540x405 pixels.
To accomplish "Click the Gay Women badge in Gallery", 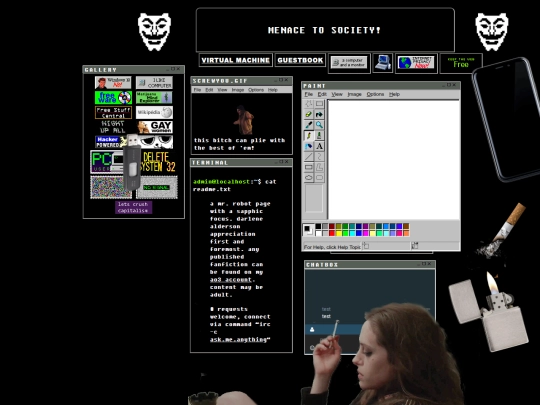I will click(155, 127).
